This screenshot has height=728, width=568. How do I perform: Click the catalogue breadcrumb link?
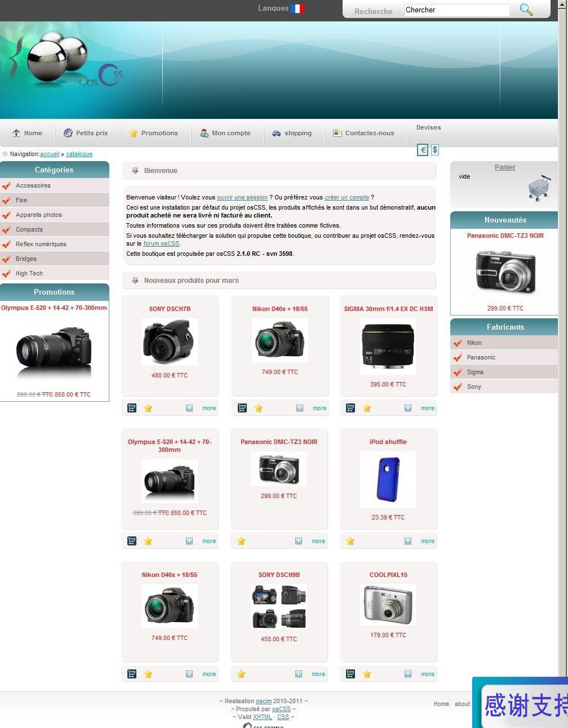[79, 154]
